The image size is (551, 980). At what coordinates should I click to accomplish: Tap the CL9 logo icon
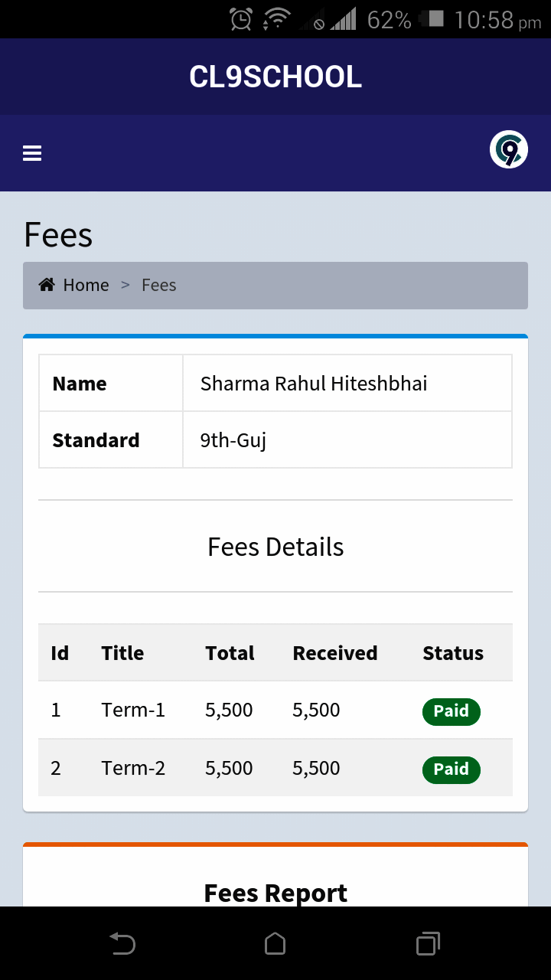[x=509, y=149]
